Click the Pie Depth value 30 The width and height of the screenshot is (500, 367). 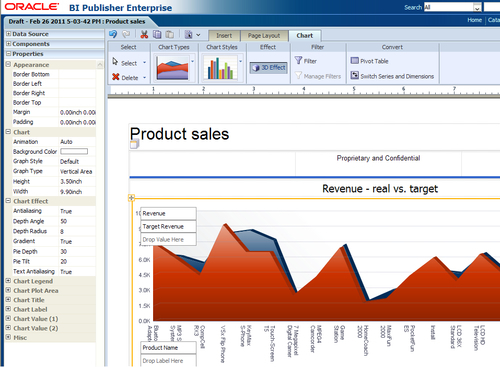click(64, 251)
